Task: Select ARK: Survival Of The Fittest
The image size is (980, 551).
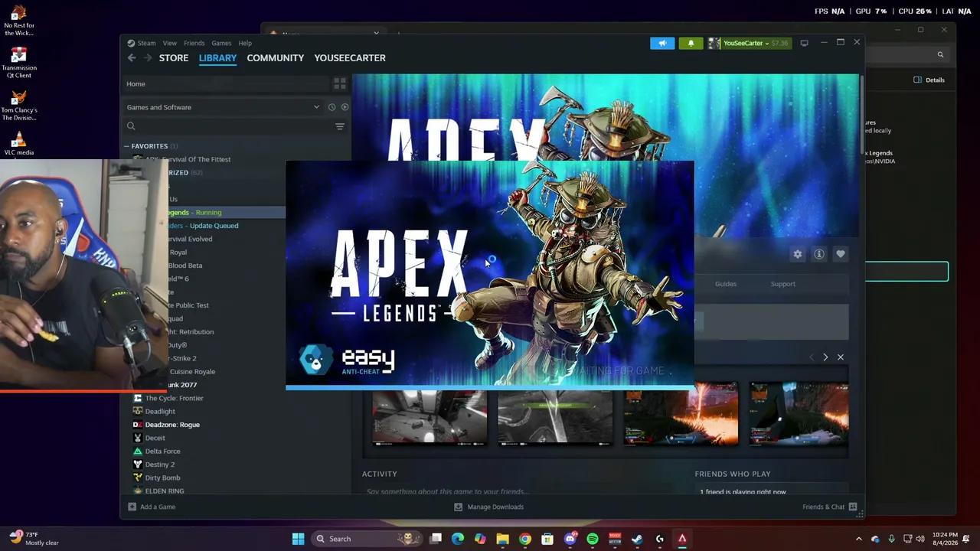Action: point(188,159)
